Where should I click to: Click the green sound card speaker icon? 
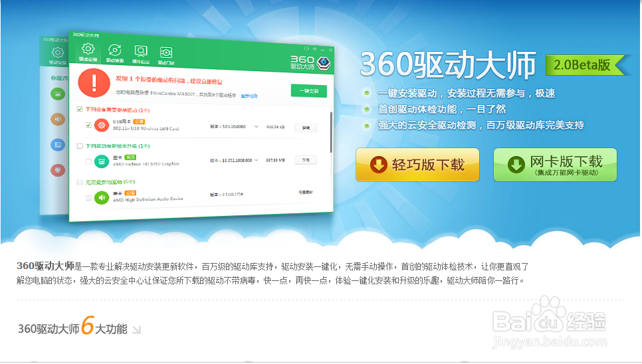click(102, 197)
